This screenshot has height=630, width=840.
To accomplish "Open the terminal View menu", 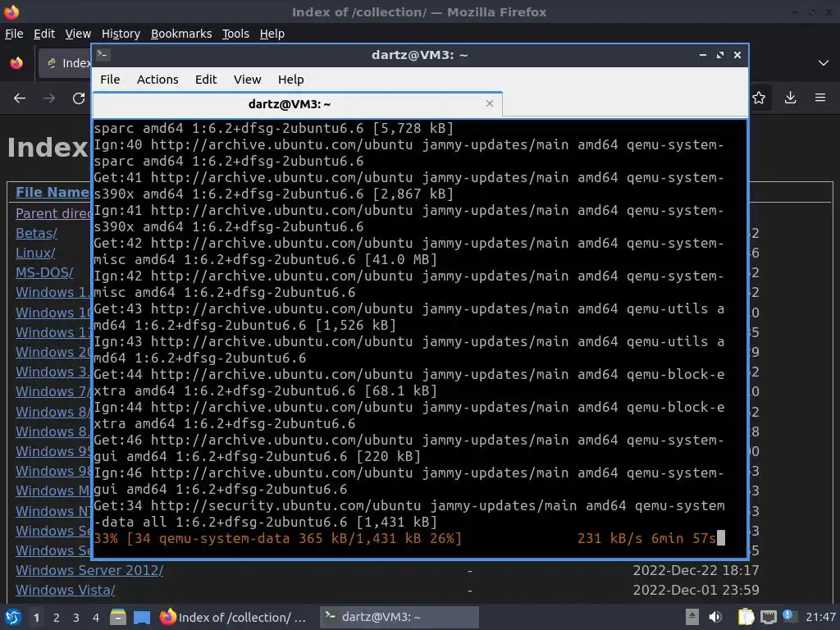I will 248,80.
